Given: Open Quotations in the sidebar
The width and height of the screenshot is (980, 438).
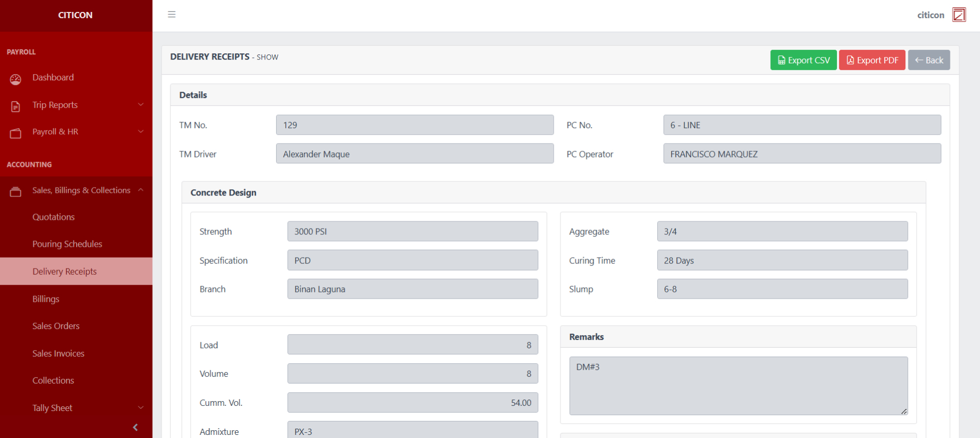Looking at the screenshot, I should coord(53,217).
